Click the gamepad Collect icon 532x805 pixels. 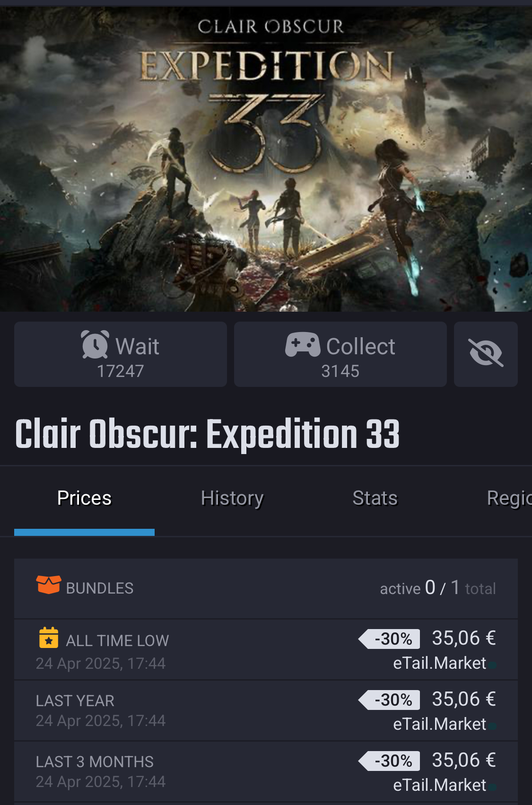coord(303,344)
